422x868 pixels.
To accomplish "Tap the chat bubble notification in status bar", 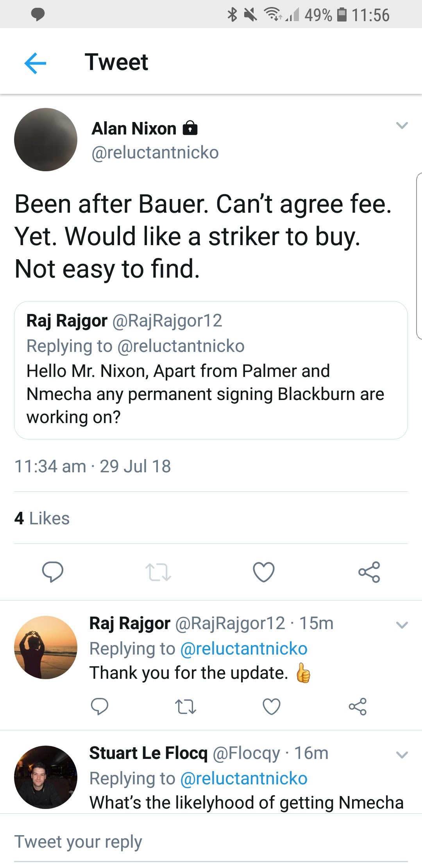I will [x=38, y=14].
